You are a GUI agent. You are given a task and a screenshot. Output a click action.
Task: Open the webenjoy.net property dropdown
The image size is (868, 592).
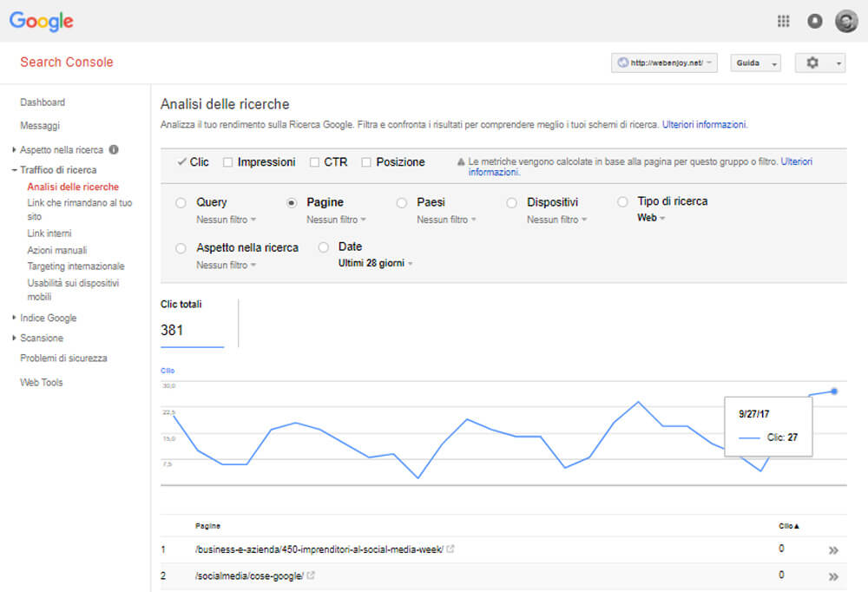click(664, 63)
